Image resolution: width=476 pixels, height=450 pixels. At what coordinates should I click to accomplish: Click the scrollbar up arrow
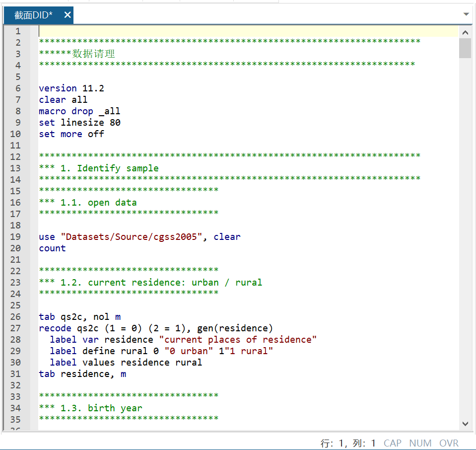465,33
